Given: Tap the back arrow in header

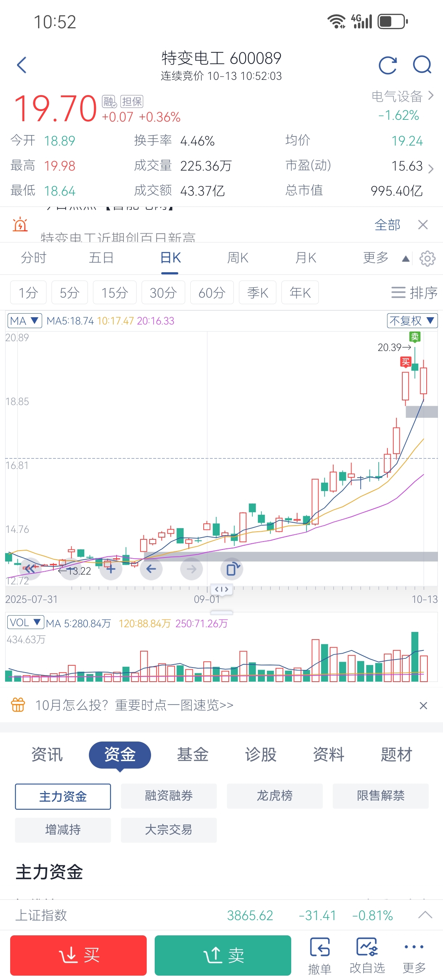Looking at the screenshot, I should pos(22,65).
